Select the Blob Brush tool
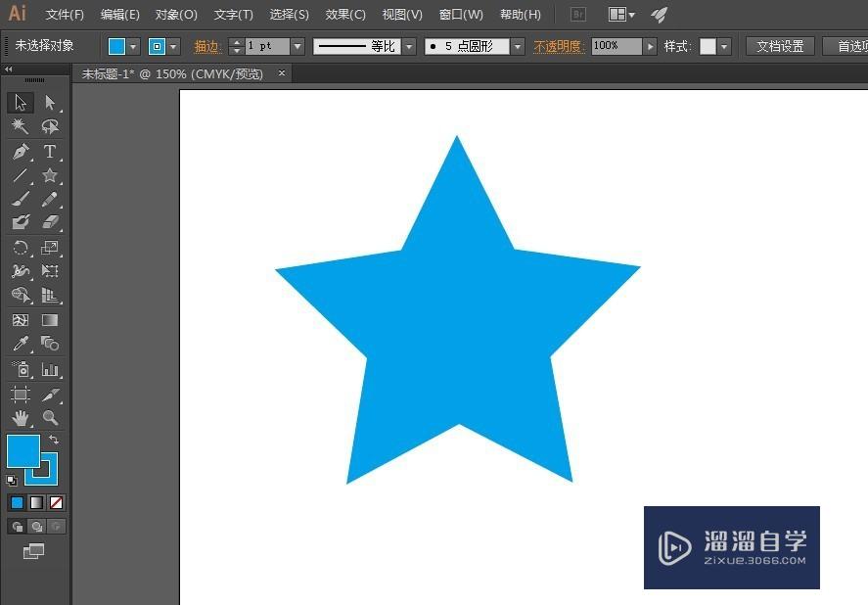The image size is (868, 605). click(21, 222)
